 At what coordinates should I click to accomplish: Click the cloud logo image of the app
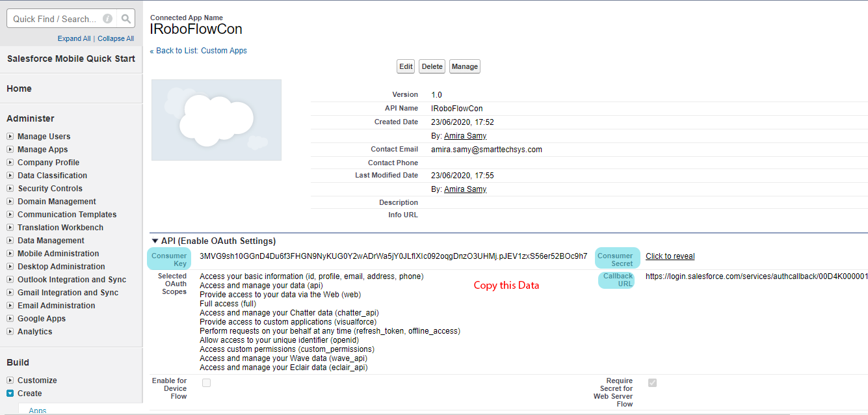click(x=217, y=120)
